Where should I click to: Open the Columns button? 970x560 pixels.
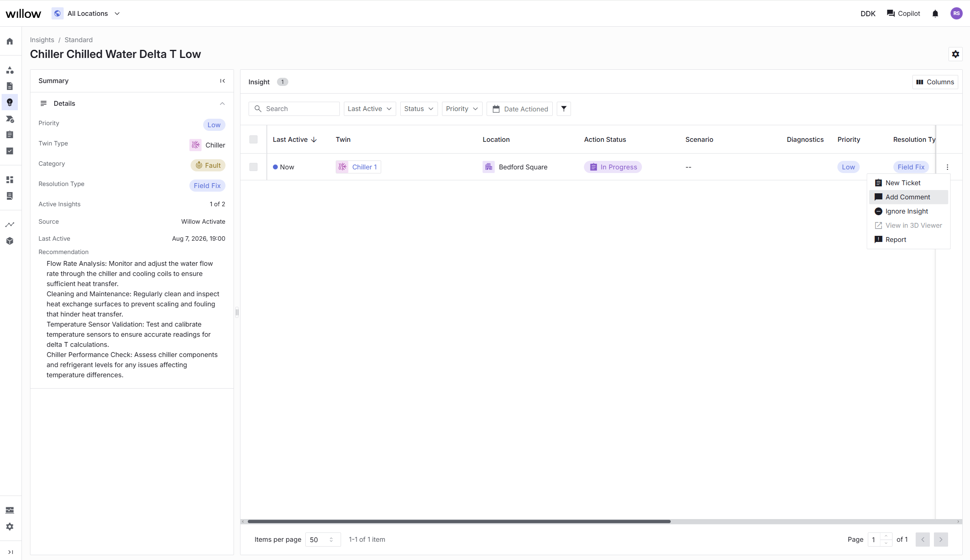(x=935, y=82)
